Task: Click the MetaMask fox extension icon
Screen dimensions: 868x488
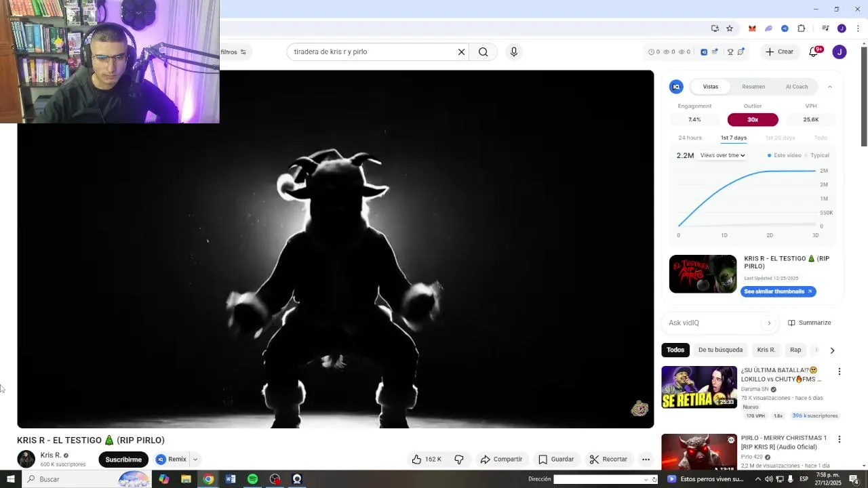Action: (752, 28)
